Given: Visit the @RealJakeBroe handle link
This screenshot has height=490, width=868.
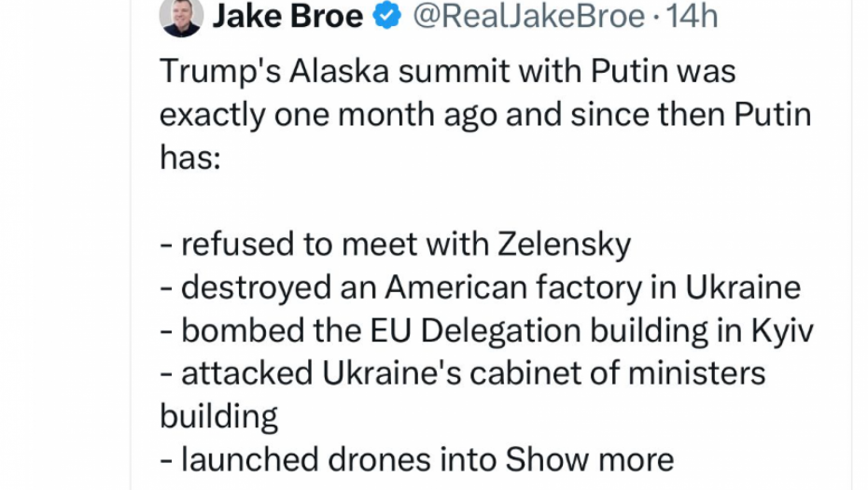Looking at the screenshot, I should tap(528, 16).
